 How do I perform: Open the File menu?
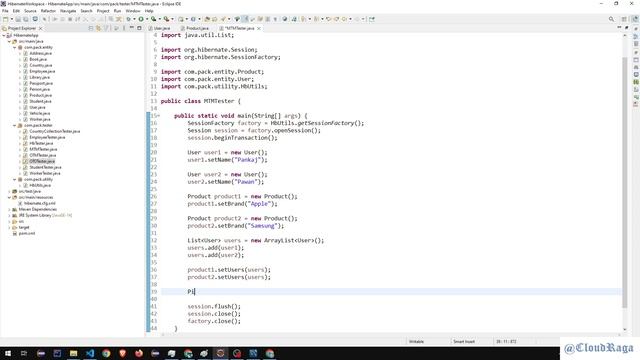[5, 11]
